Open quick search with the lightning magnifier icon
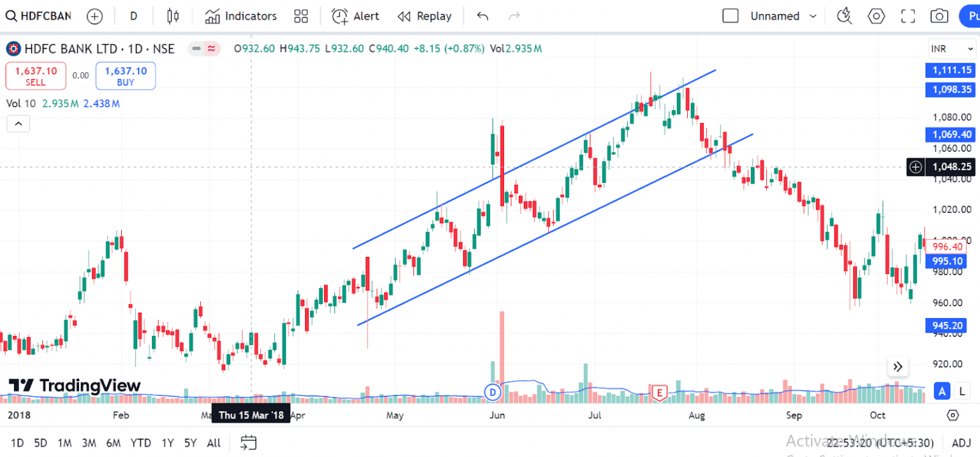The image size is (980, 457). click(x=844, y=16)
